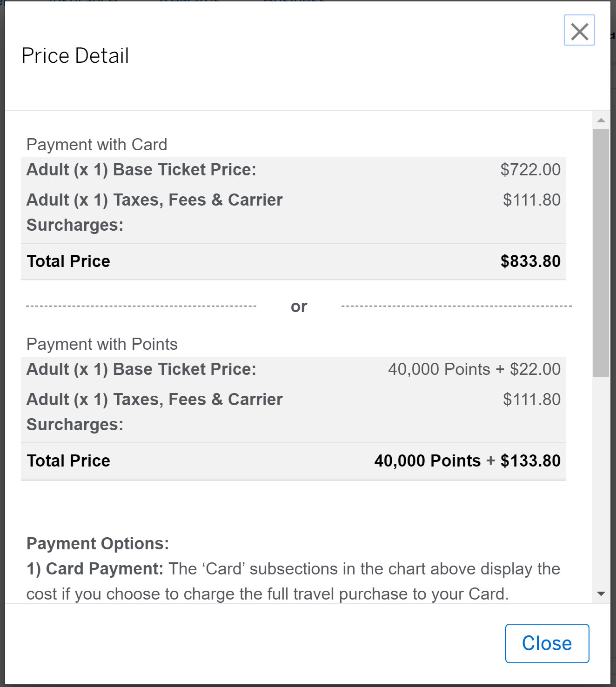616x687 pixels.
Task: Click the $111.80 taxes under Payment with Card
Action: pos(531,200)
